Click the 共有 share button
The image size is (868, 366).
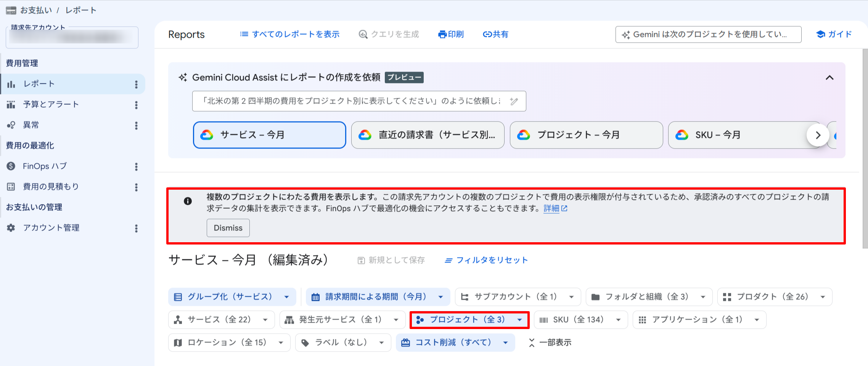click(495, 34)
